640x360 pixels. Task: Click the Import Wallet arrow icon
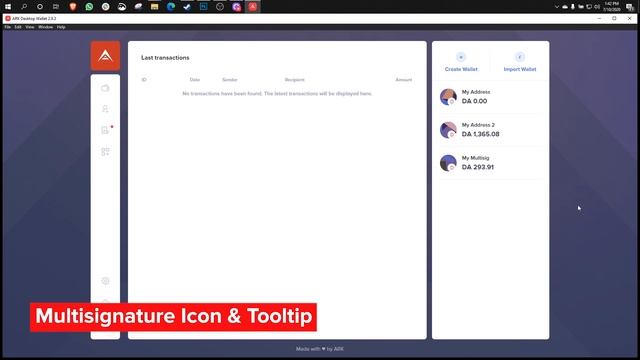[520, 57]
